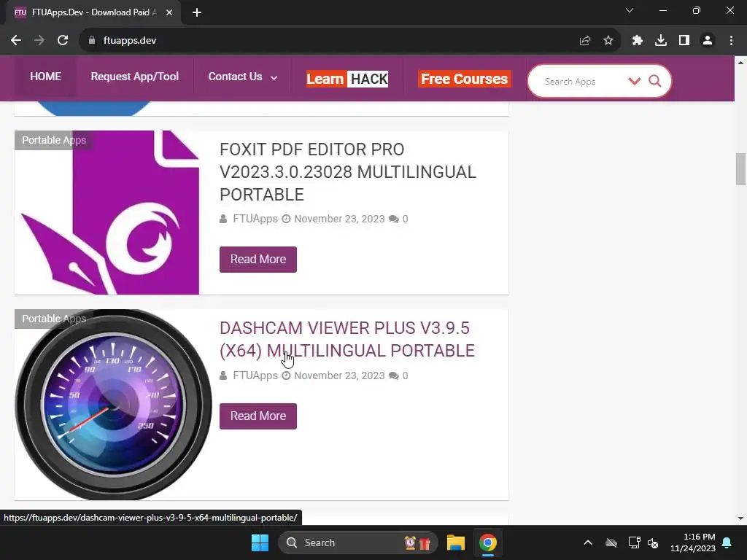Click November 23, 2023 date on Foxit post
The width and height of the screenshot is (747, 560).
click(339, 219)
